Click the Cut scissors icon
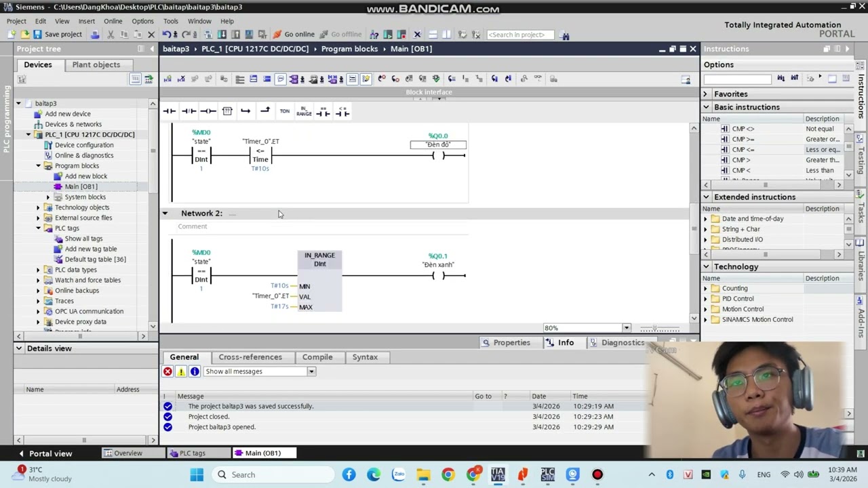868x488 pixels. pyautogui.click(x=111, y=35)
